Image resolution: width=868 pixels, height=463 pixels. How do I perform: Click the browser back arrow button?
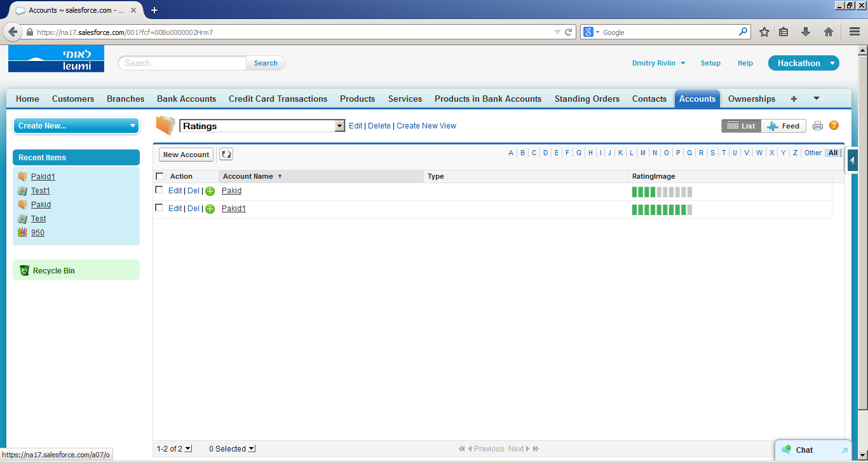pos(13,32)
